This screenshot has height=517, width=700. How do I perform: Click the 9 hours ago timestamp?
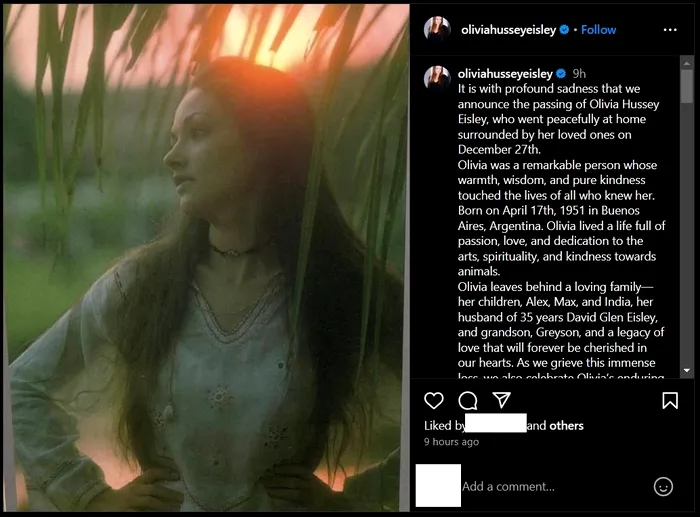(x=451, y=442)
